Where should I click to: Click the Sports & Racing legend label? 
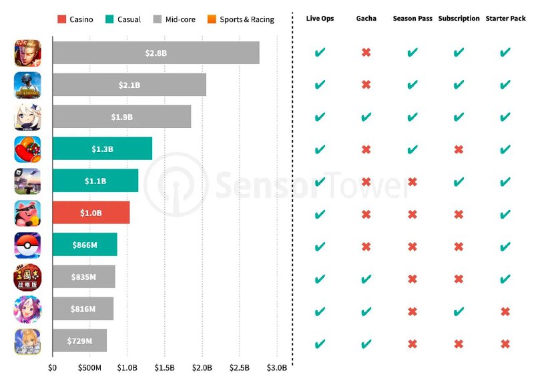tap(247, 19)
